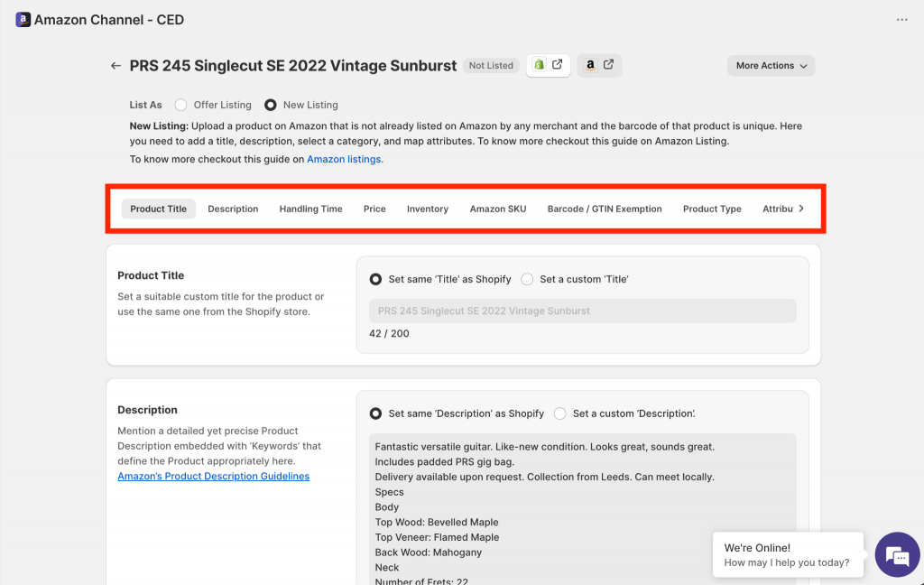This screenshot has height=585, width=924.
Task: Click the back arrow beside product name
Action: [x=115, y=66]
